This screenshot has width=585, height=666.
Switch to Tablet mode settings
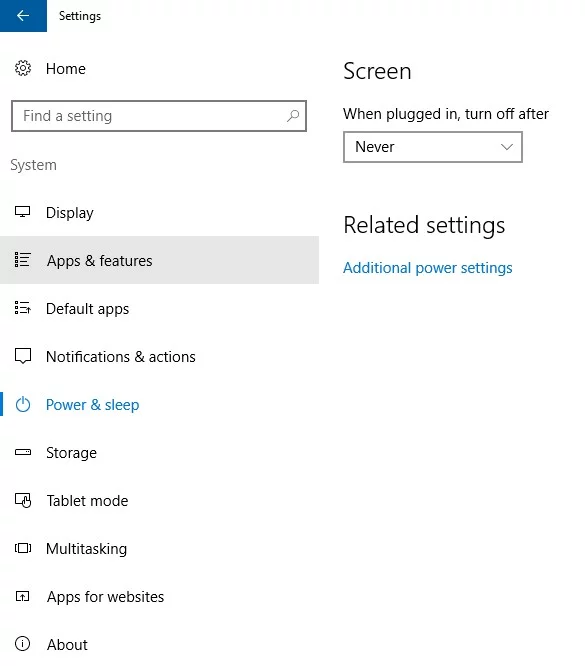tap(159, 500)
